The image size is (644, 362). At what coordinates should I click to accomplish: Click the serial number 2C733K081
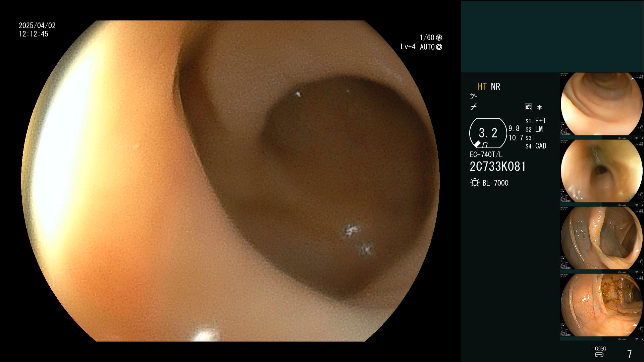coord(498,167)
